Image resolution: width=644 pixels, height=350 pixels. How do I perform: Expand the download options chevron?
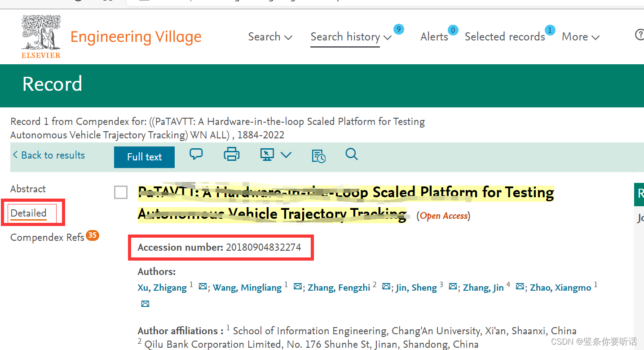coord(286,155)
